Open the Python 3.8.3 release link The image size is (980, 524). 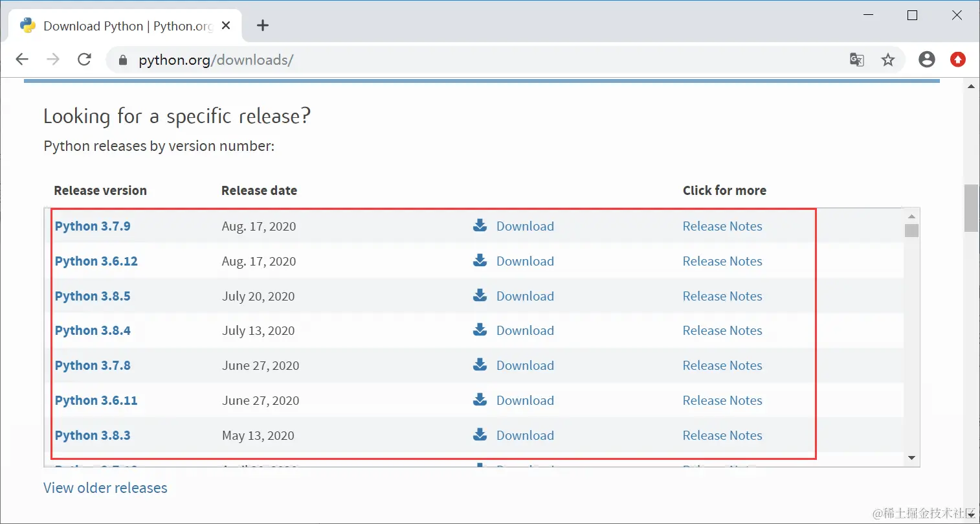click(93, 435)
